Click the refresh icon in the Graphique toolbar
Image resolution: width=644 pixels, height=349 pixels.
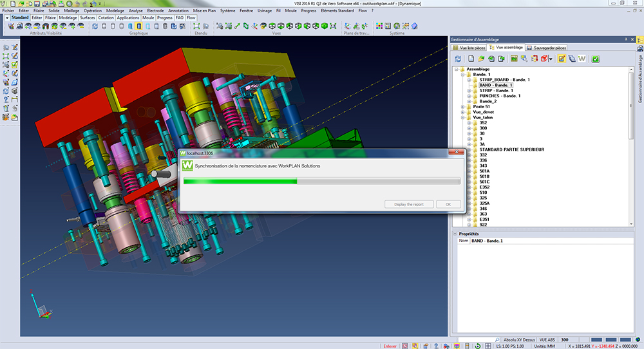click(95, 26)
